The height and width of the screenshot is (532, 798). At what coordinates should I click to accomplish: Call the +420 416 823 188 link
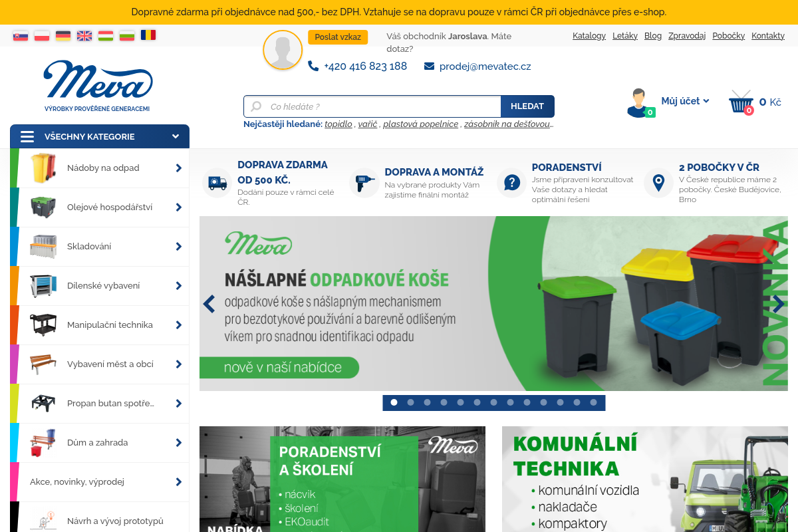tap(365, 66)
